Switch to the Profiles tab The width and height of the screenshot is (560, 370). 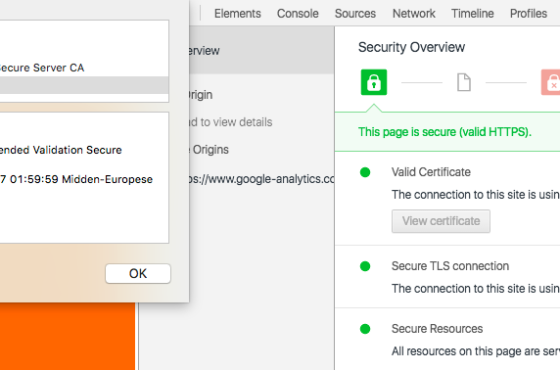(529, 14)
